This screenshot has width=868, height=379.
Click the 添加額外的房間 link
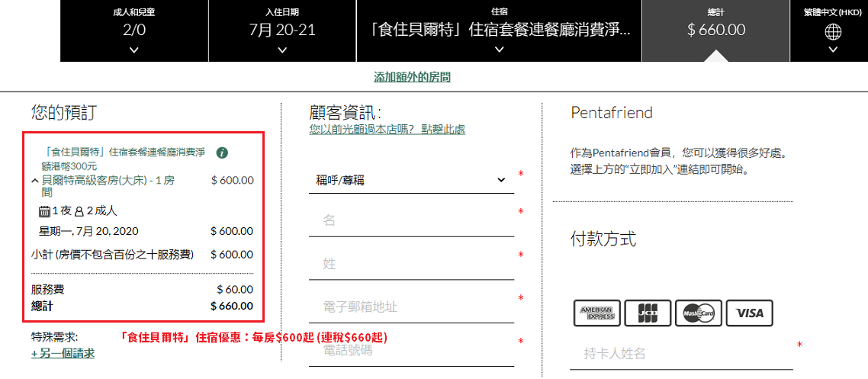(x=412, y=77)
